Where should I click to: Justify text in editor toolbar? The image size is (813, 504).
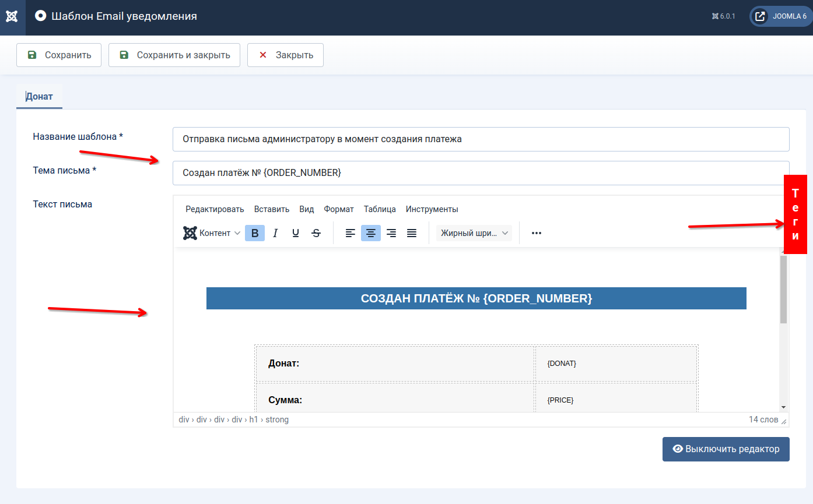412,233
